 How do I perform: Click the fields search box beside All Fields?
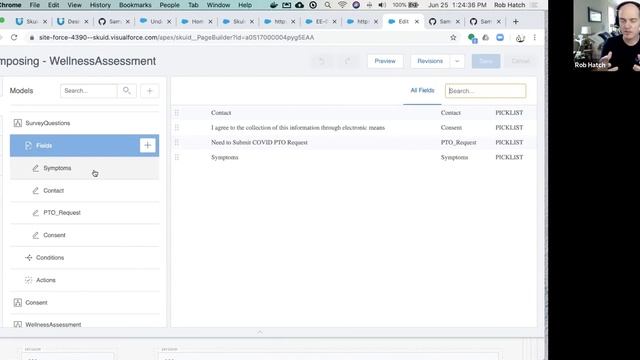click(x=485, y=91)
